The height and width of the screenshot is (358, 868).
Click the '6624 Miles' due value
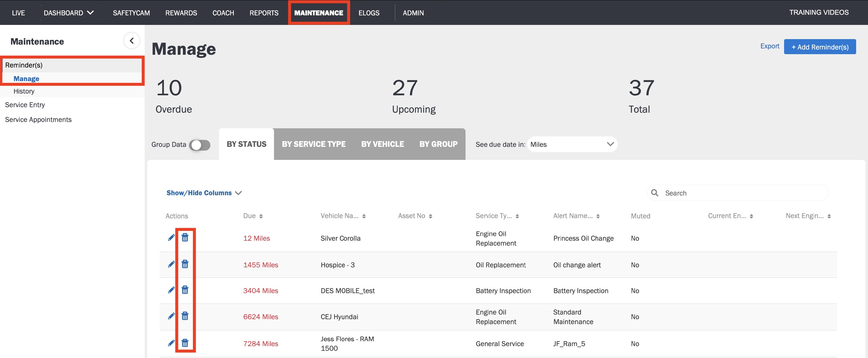[260, 317]
